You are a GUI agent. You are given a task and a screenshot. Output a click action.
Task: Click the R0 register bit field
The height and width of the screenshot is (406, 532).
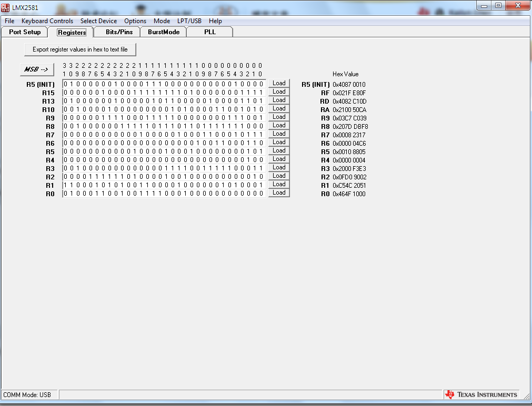(164, 194)
